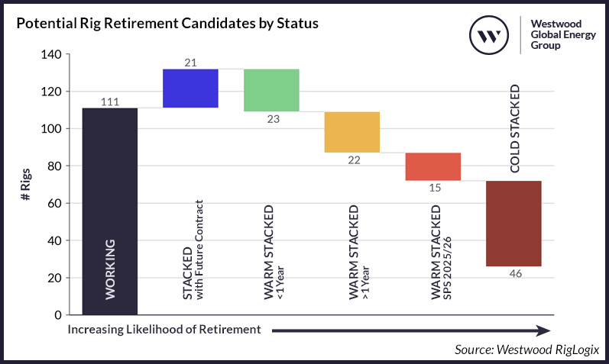Screen dimensions: 609x364
Task: Click the dark WORKING bar
Action: point(109,210)
